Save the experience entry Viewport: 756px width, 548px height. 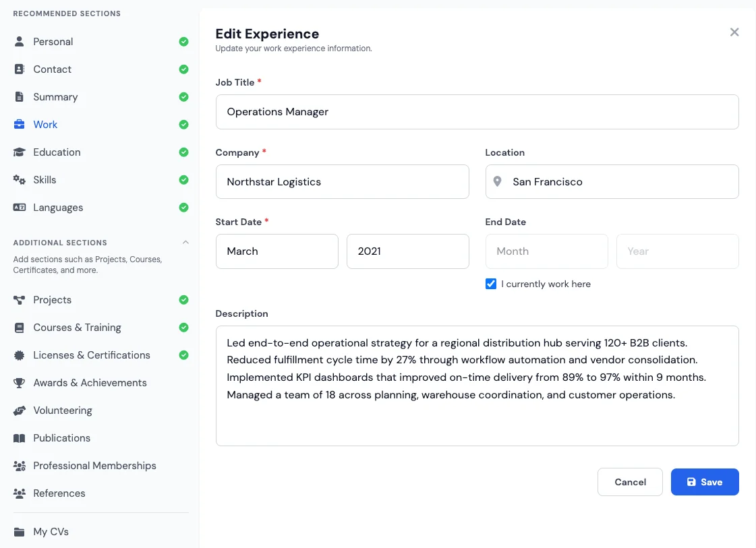click(705, 482)
